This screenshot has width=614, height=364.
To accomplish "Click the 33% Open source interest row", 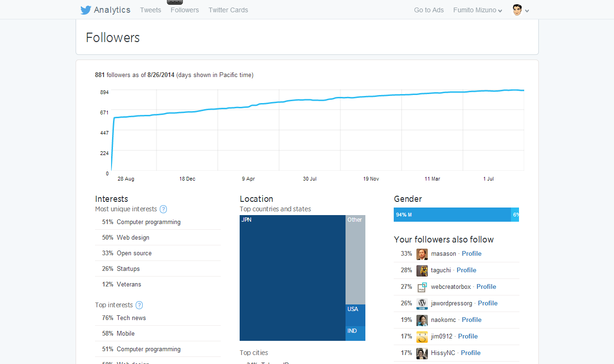I will pyautogui.click(x=158, y=253).
